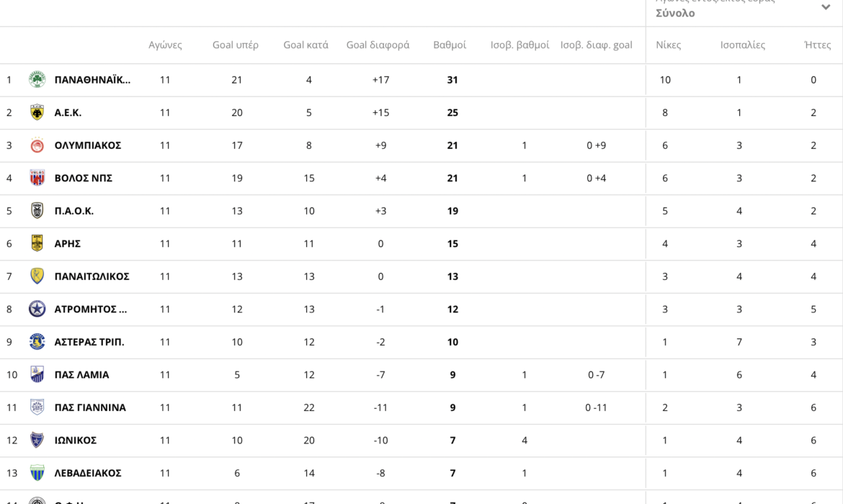The width and height of the screenshot is (843, 504).
Task: Open the ΟΛΥΜΠΙΑΚΟΣ team page link
Action: [x=88, y=145]
